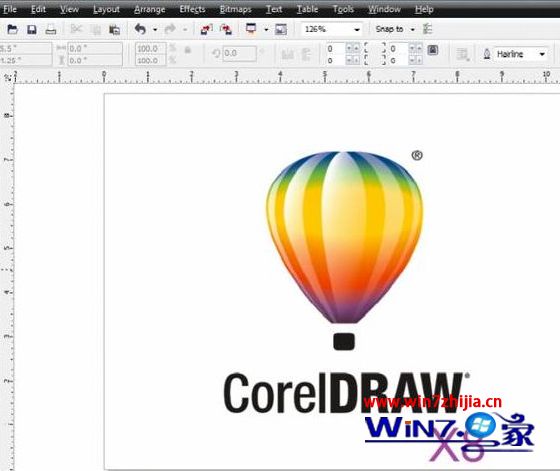Screen dimensions: 560x471
Task: Expand the Undo history dropdown arrow
Action: tap(155, 29)
